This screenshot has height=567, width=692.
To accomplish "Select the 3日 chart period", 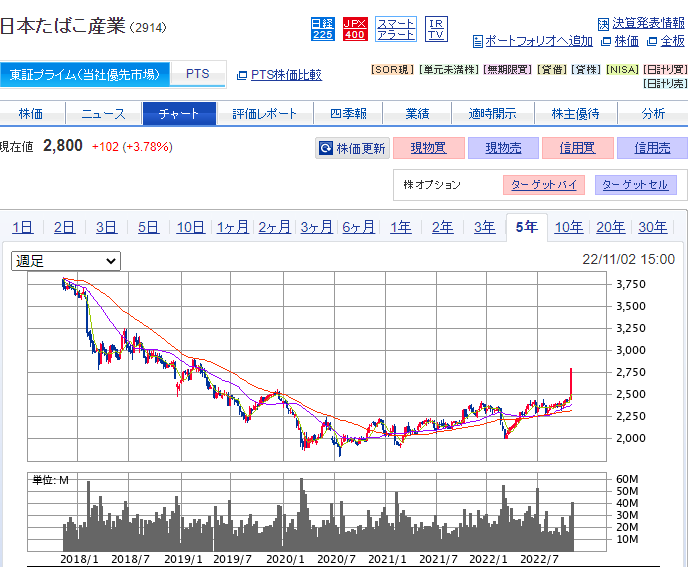I will [106, 227].
